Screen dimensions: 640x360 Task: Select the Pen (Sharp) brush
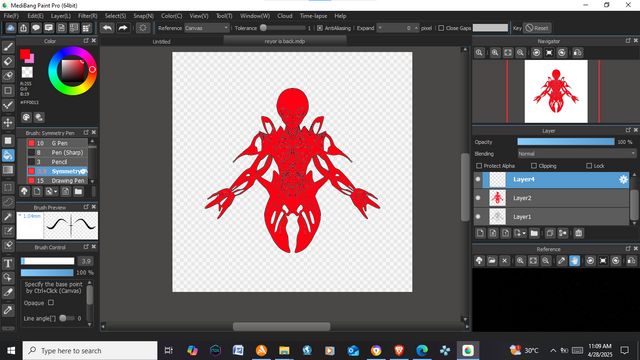pos(57,153)
